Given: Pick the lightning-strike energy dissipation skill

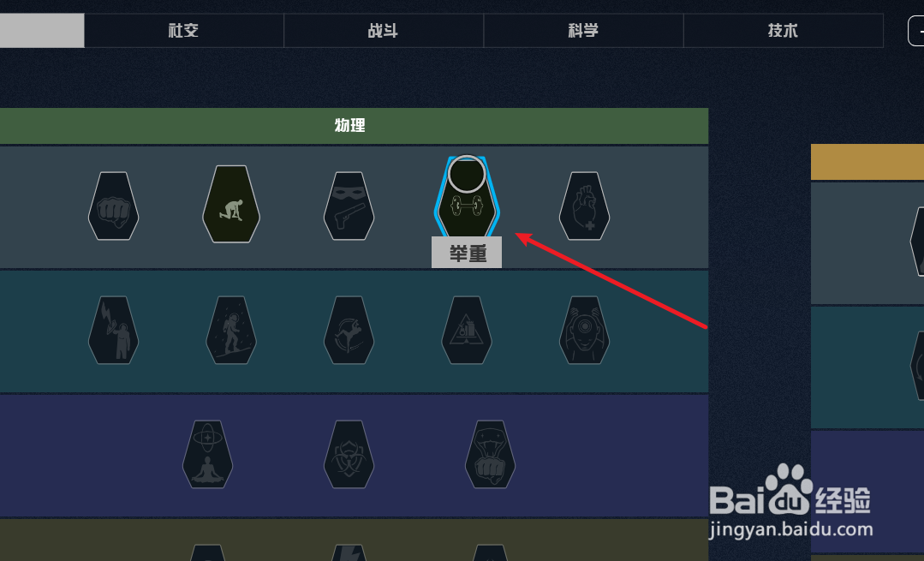Looking at the screenshot, I should pyautogui.click(x=114, y=330).
